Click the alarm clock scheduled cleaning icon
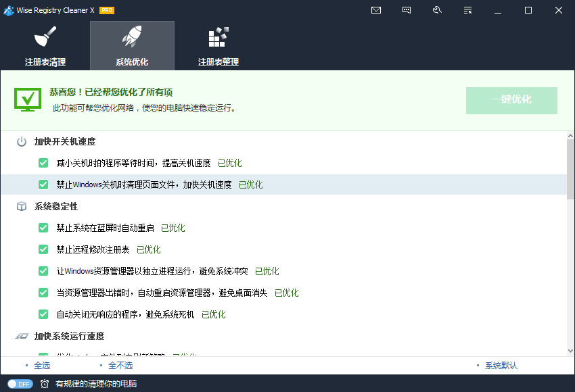 click(x=44, y=383)
